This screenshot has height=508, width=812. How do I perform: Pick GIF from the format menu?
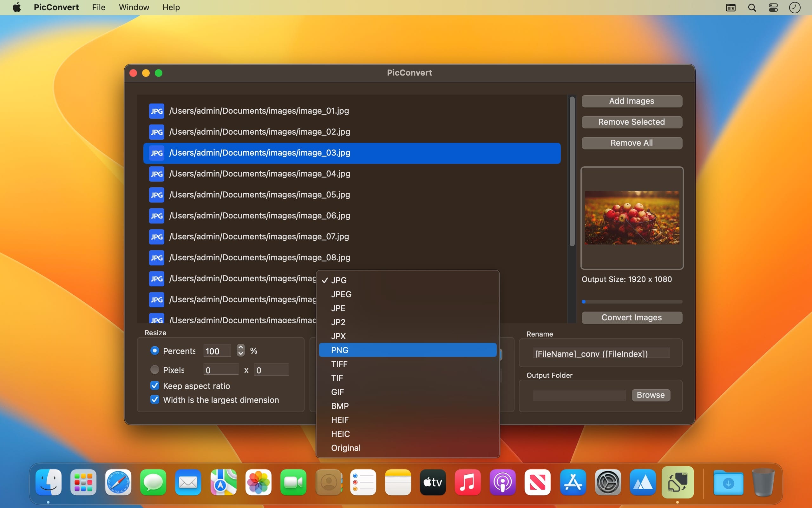(x=408, y=392)
